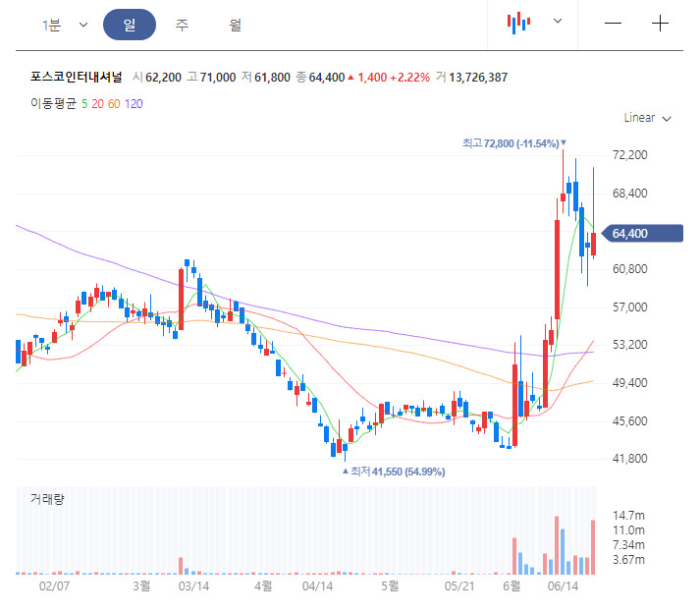
Task: Click the 6월 month label
Action: 512,585
